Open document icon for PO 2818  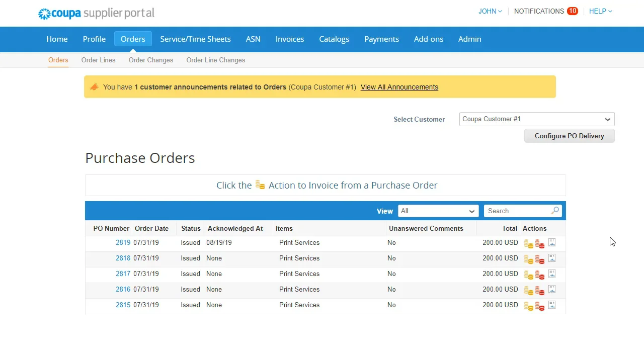coord(552,258)
